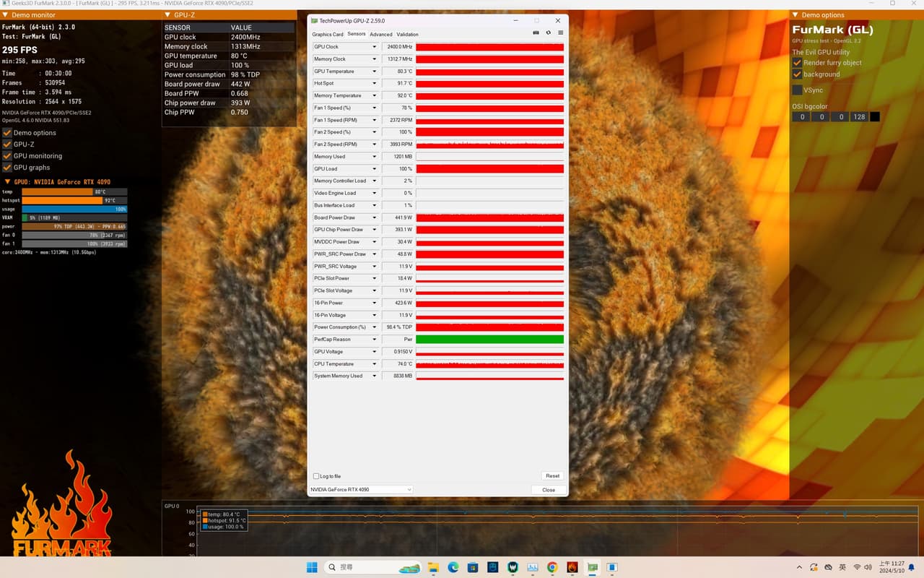Show hidden system tray icons

[799, 567]
